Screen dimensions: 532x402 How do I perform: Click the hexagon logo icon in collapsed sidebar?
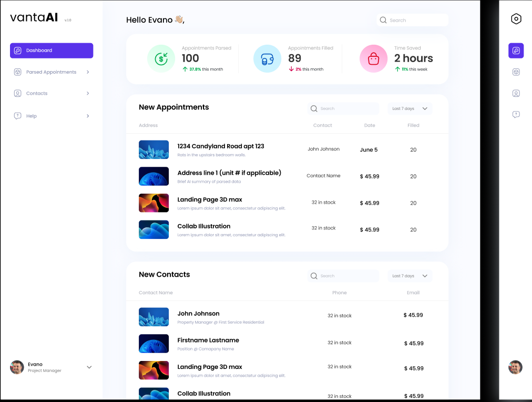click(x=516, y=19)
